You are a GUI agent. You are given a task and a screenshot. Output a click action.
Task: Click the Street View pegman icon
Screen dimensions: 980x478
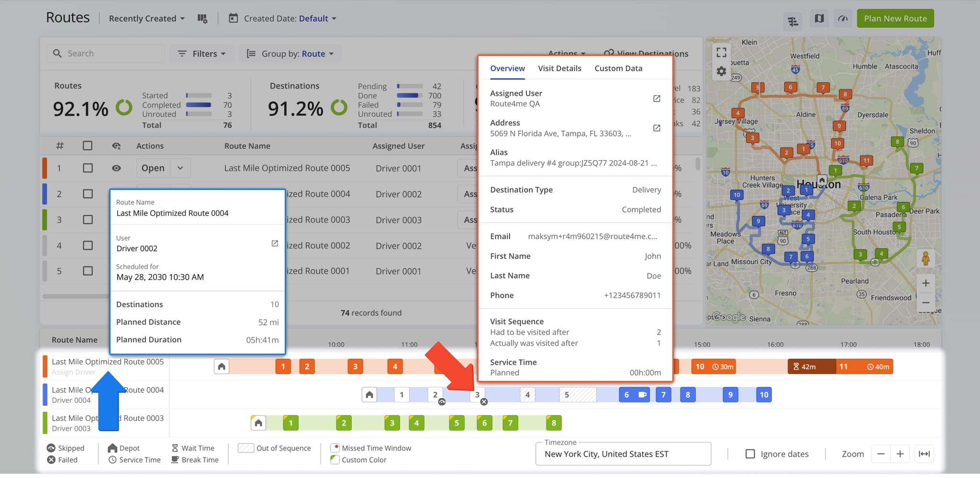tap(925, 258)
